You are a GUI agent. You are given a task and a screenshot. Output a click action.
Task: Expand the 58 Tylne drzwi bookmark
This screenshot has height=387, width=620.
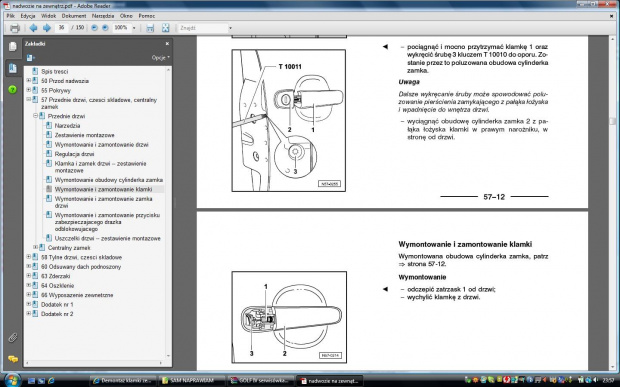tap(28, 257)
